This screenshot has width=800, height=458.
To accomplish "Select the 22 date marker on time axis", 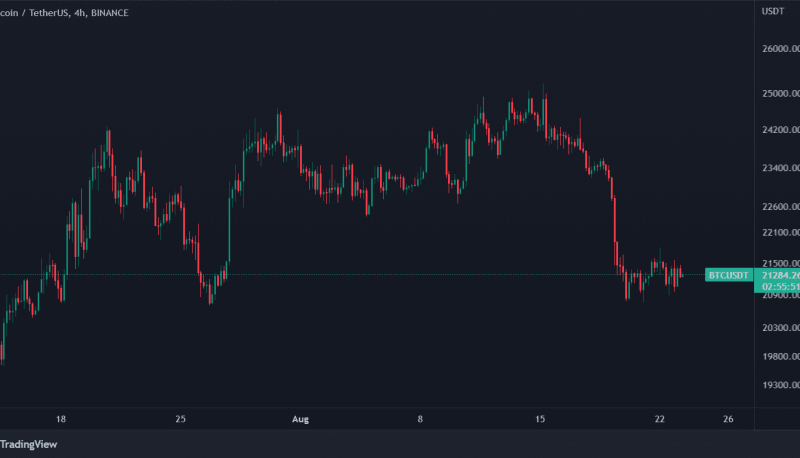I will (660, 419).
